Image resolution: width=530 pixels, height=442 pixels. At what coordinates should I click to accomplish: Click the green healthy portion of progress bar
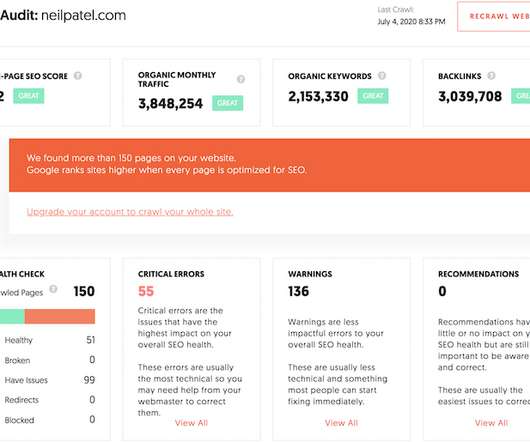[12, 316]
